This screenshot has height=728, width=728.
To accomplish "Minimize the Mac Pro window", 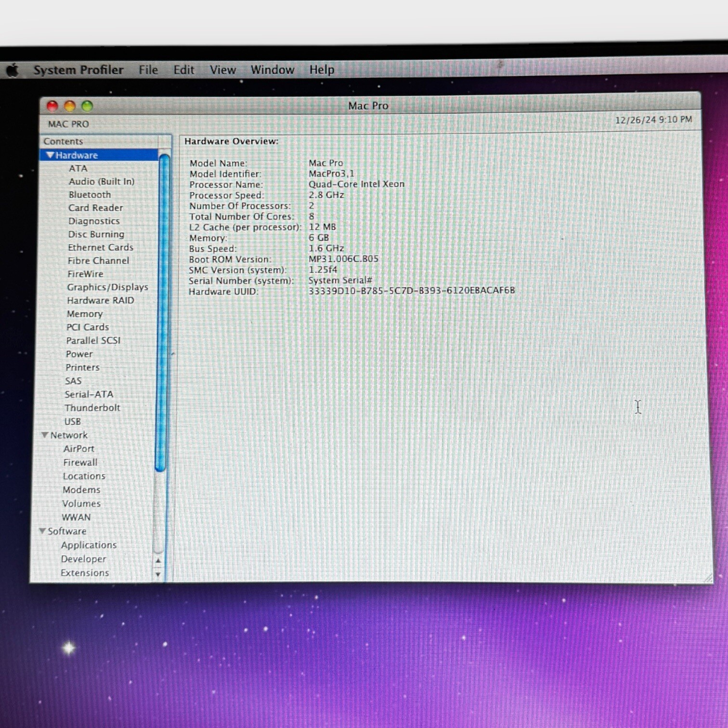I will 70,106.
